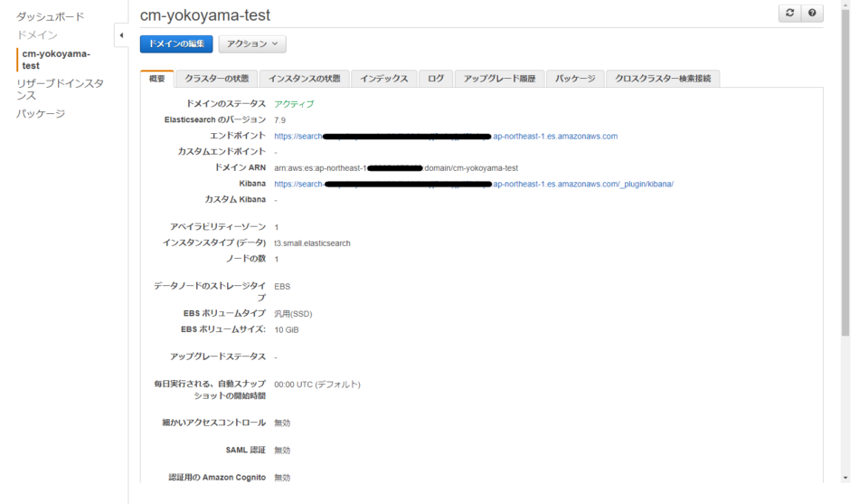
Task: Click ドメイン in the sidebar
Action: tap(37, 35)
